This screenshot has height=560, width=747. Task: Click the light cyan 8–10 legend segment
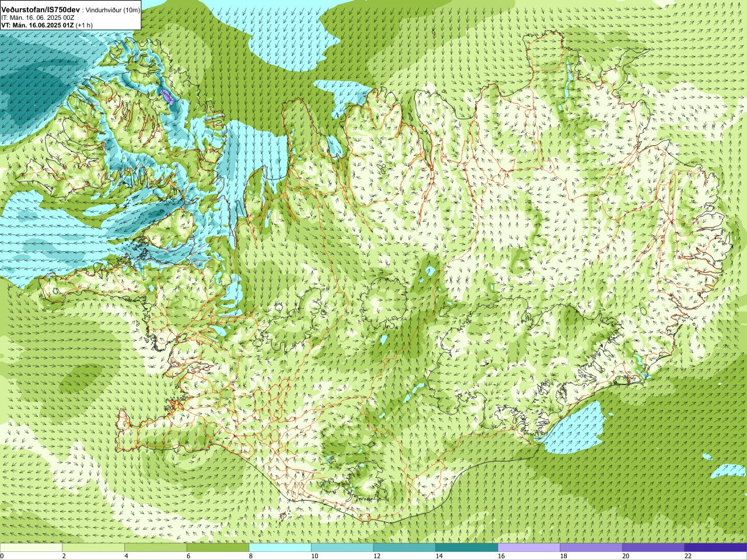[x=280, y=548]
